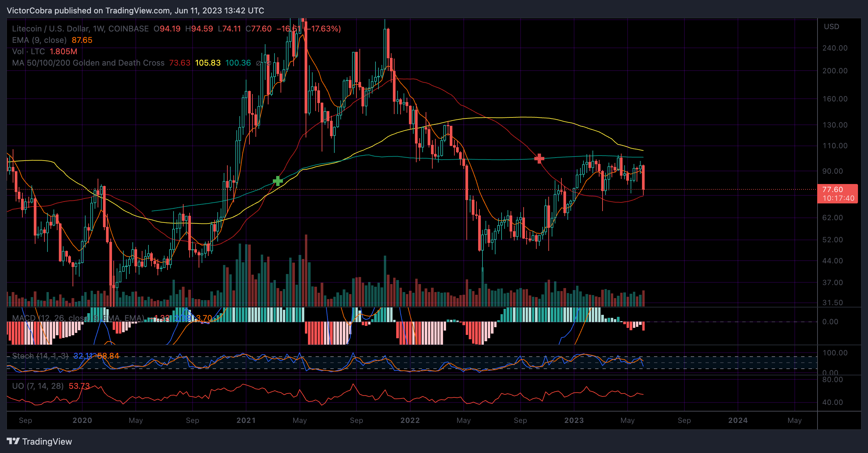The image size is (868, 453).
Task: Select the EMA (9, close) indicator legend
Action: [x=39, y=40]
